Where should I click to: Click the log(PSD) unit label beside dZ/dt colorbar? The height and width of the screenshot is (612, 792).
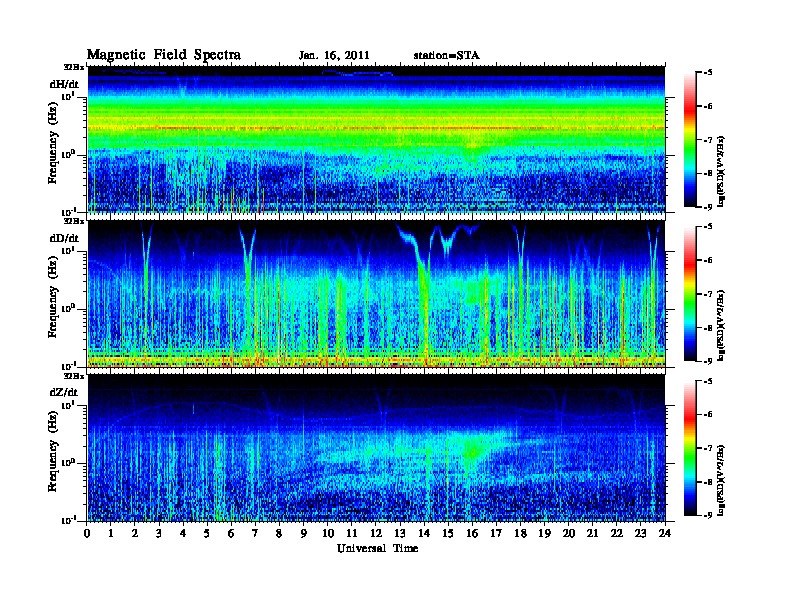722,479
